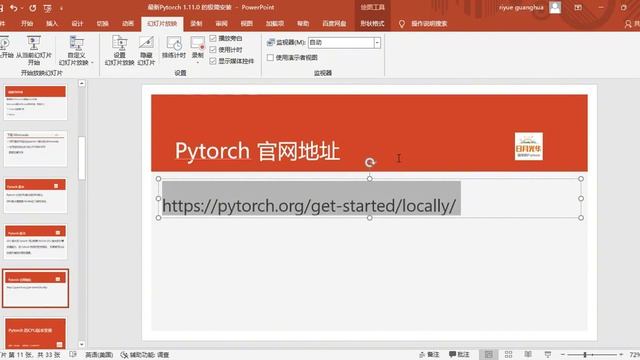
Task: Click the Undo arrow in the title bar
Action: [x=13, y=8]
